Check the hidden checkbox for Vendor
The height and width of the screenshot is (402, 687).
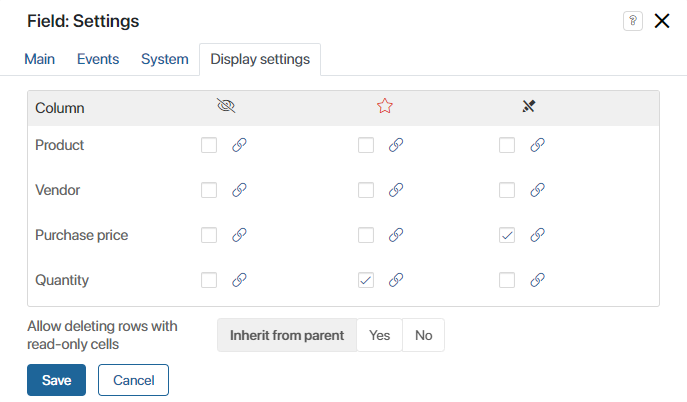point(209,190)
